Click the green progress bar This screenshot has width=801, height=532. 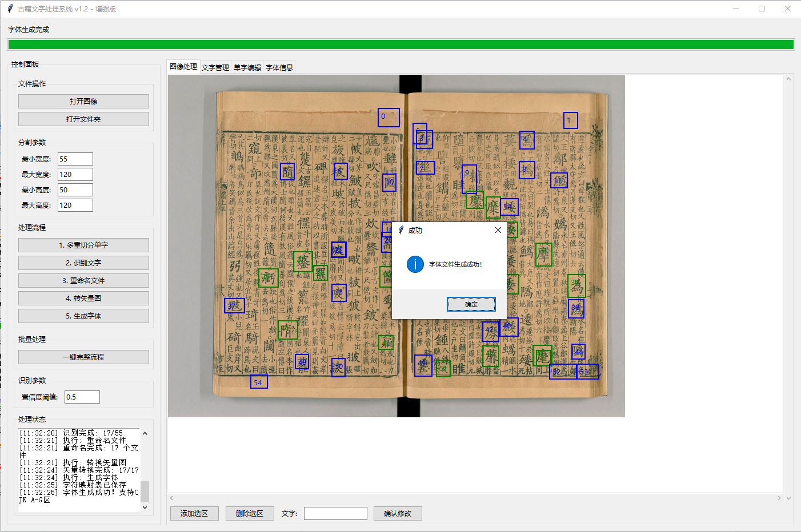point(400,45)
